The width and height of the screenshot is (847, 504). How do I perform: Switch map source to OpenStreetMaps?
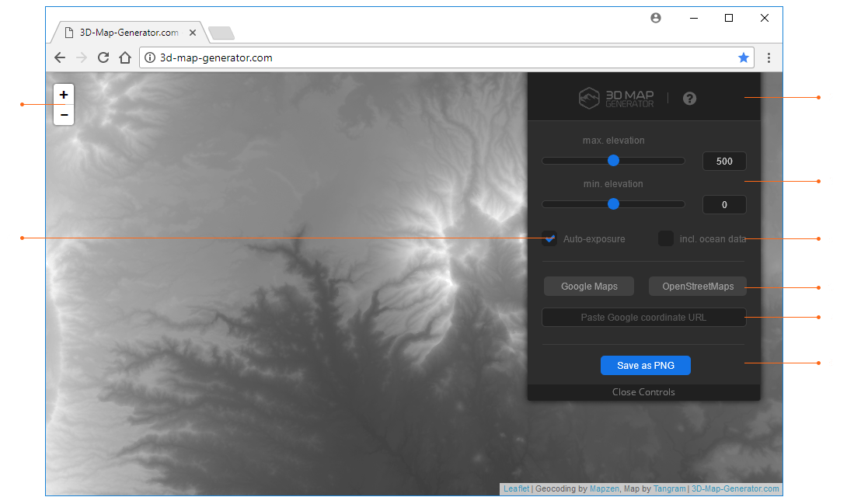tap(697, 286)
